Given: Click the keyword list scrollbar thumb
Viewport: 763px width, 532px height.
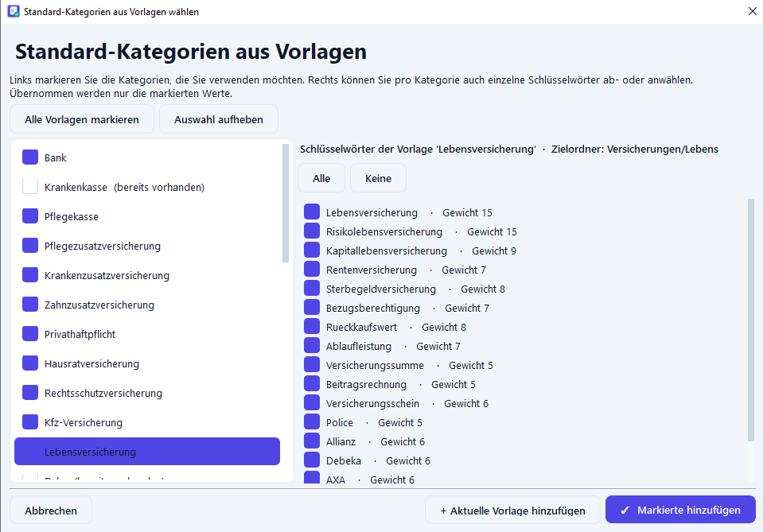Looking at the screenshot, I should click(751, 320).
